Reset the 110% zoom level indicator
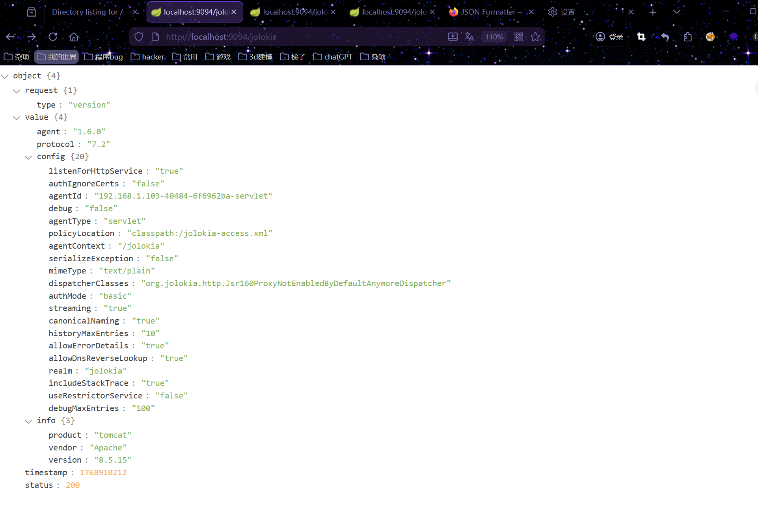758x532 pixels. (494, 37)
